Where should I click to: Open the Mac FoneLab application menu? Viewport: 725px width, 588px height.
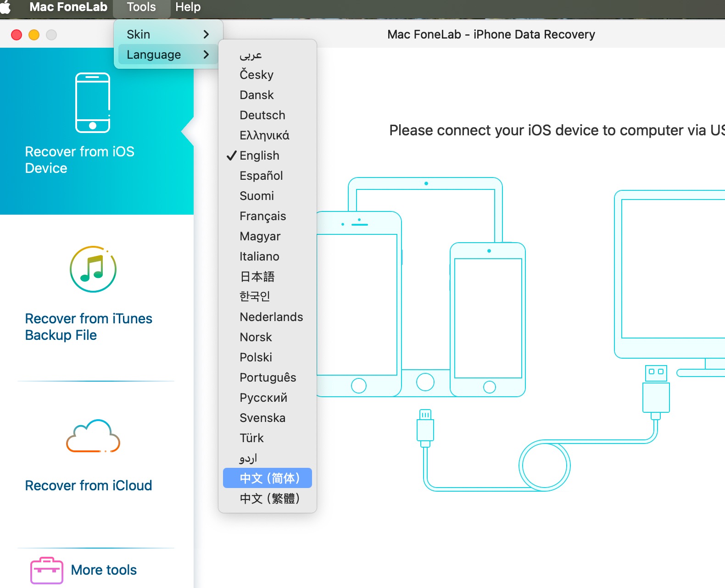(x=68, y=7)
